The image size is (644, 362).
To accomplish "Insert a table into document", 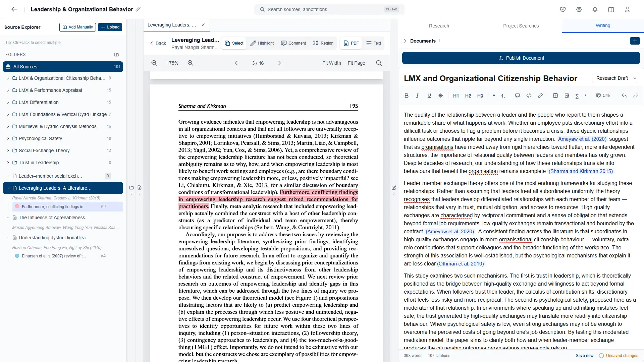I will coord(555,96).
